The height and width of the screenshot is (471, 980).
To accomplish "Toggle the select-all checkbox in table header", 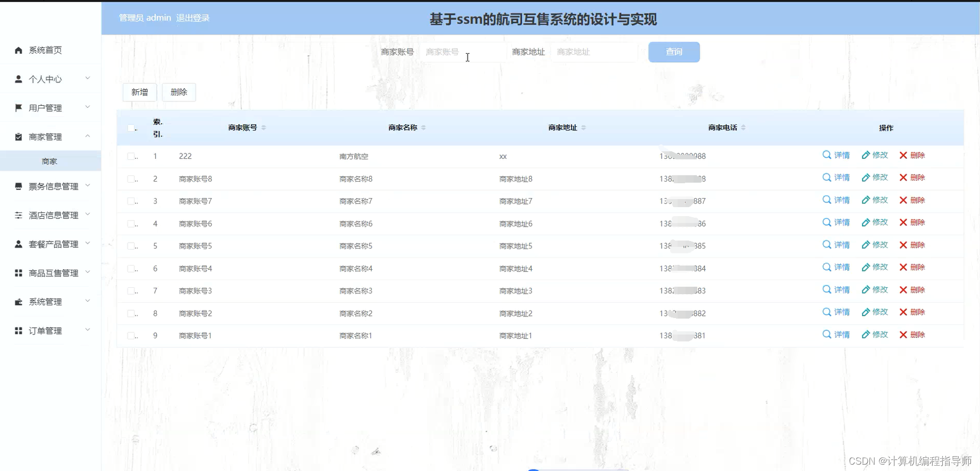I will (x=131, y=127).
